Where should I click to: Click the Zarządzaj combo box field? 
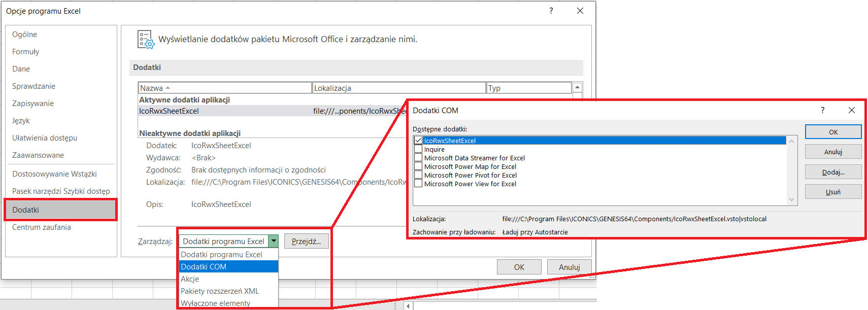coord(224,242)
